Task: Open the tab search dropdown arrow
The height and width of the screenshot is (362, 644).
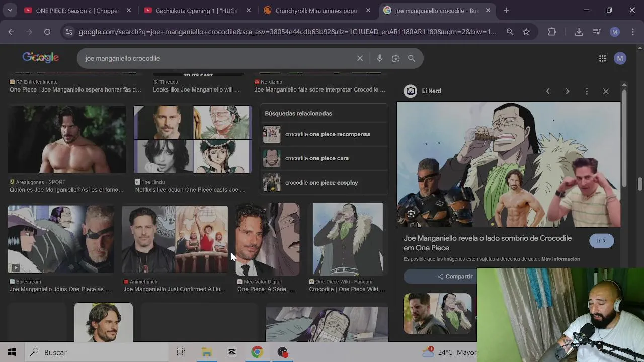Action: point(10,10)
